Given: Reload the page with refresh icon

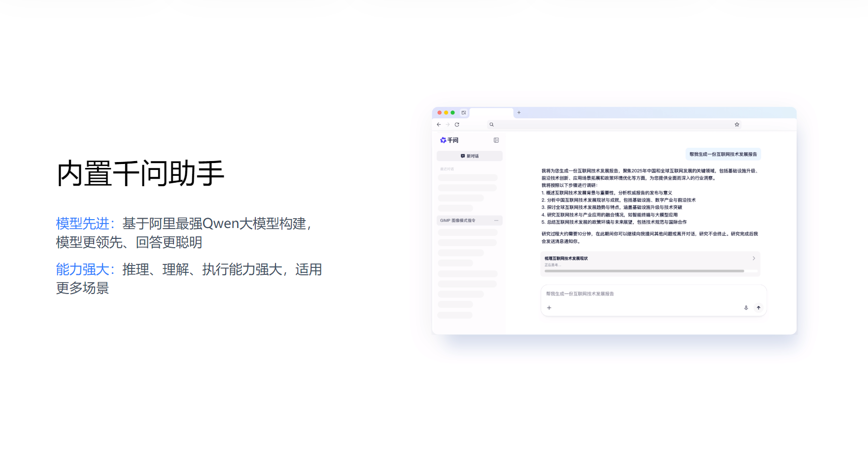Looking at the screenshot, I should coord(457,125).
